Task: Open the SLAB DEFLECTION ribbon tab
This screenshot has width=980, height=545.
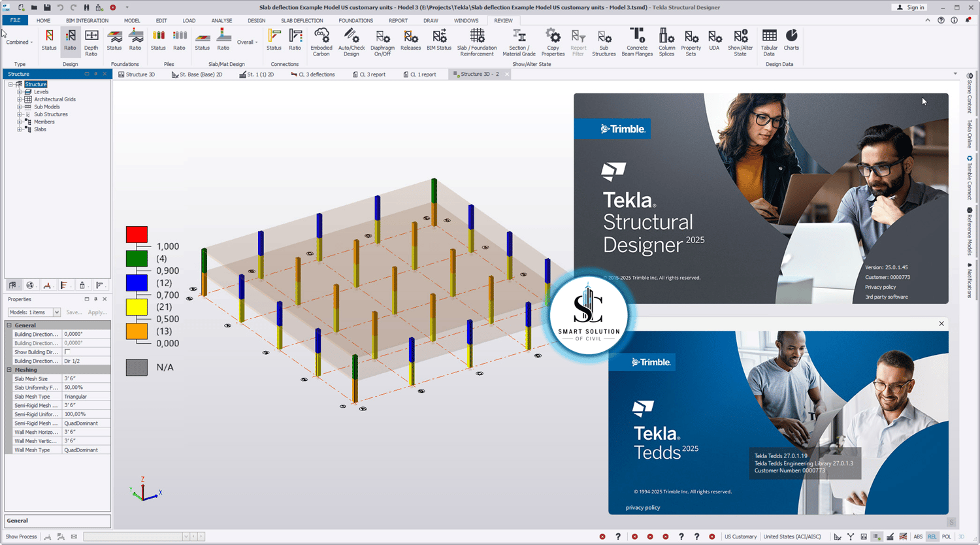Action: [302, 20]
